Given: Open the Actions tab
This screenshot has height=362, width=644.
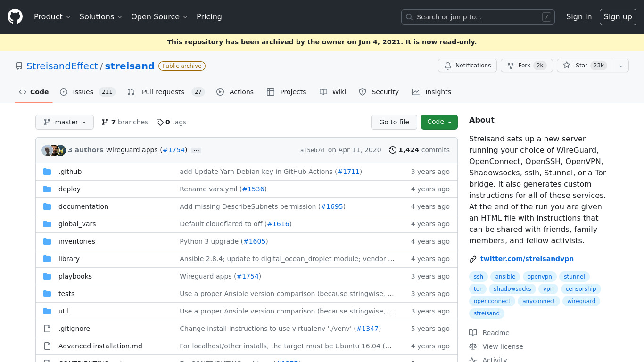Looking at the screenshot, I should tap(235, 92).
